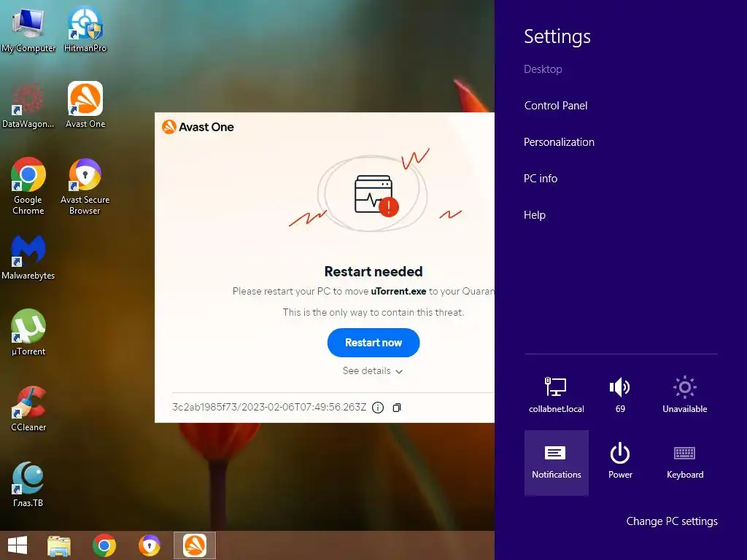Launch CCleaner from the desktop

coord(28,408)
